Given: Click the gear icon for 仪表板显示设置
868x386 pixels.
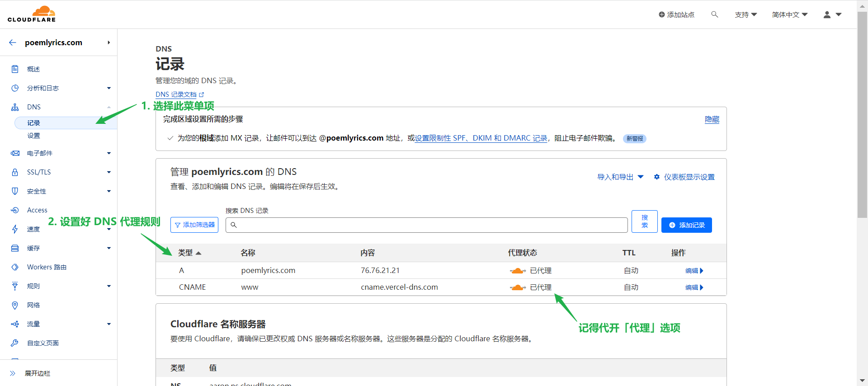Looking at the screenshot, I should [x=657, y=177].
